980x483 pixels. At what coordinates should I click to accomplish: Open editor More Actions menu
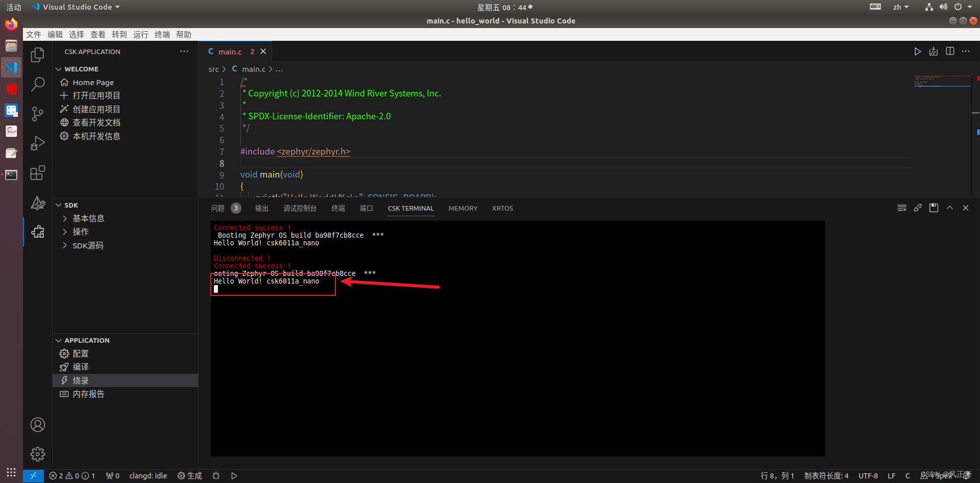[x=966, y=52]
